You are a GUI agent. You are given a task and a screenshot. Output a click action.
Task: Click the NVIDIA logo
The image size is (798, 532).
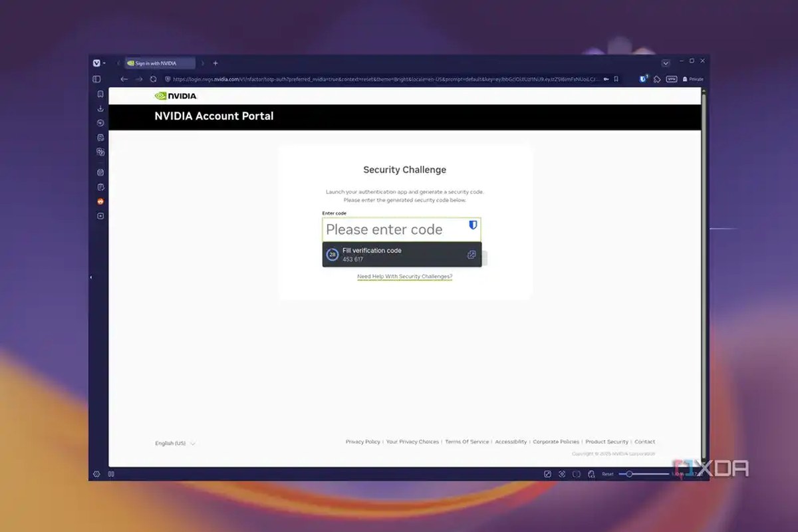[x=176, y=96]
